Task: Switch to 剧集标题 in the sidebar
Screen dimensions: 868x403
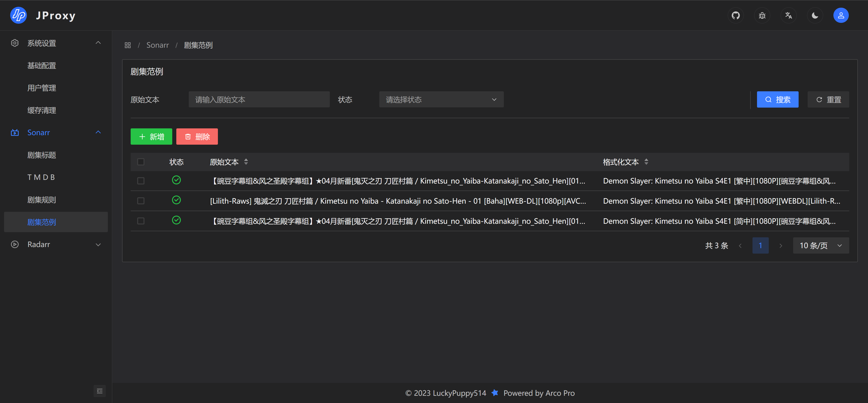Action: [x=41, y=155]
